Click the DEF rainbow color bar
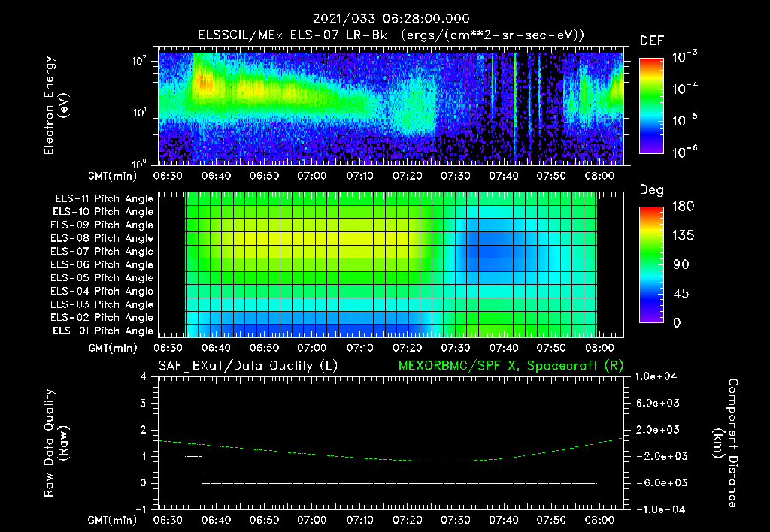Viewport: 770px width, 532px height. 651,105
